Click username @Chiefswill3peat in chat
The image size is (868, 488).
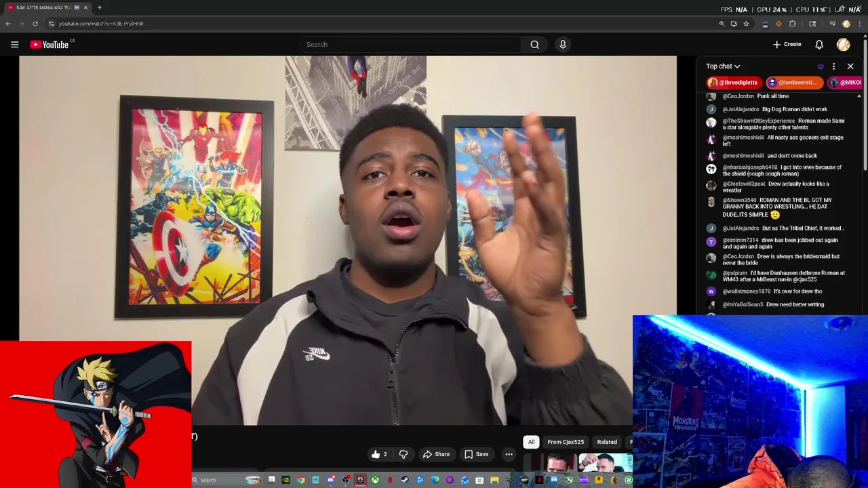[744, 184]
